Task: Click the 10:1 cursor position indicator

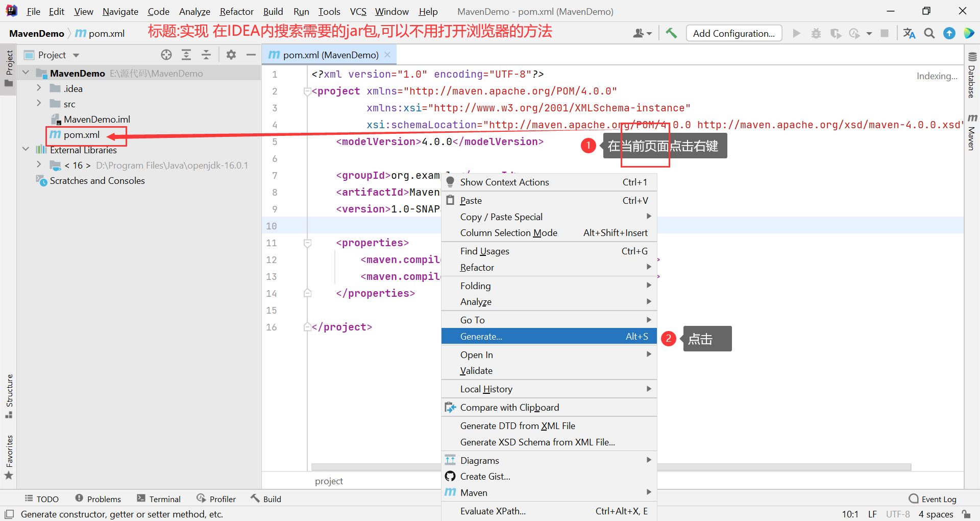Action: click(x=850, y=514)
